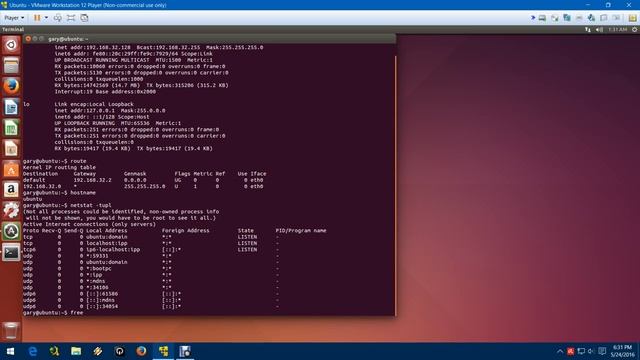
Task: Open File Explorer from Windows taskbar
Action: pyautogui.click(x=76, y=351)
